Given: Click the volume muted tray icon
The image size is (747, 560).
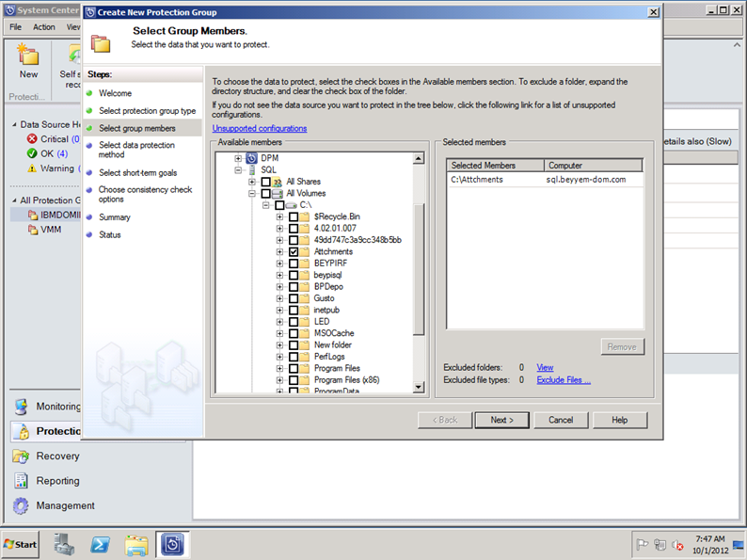Looking at the screenshot, I should point(677,544).
